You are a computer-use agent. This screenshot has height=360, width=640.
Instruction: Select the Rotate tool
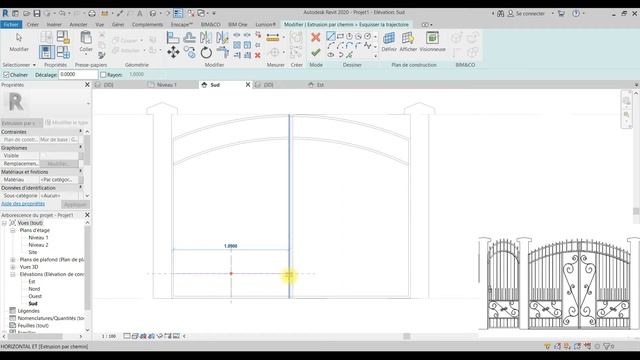point(206,52)
